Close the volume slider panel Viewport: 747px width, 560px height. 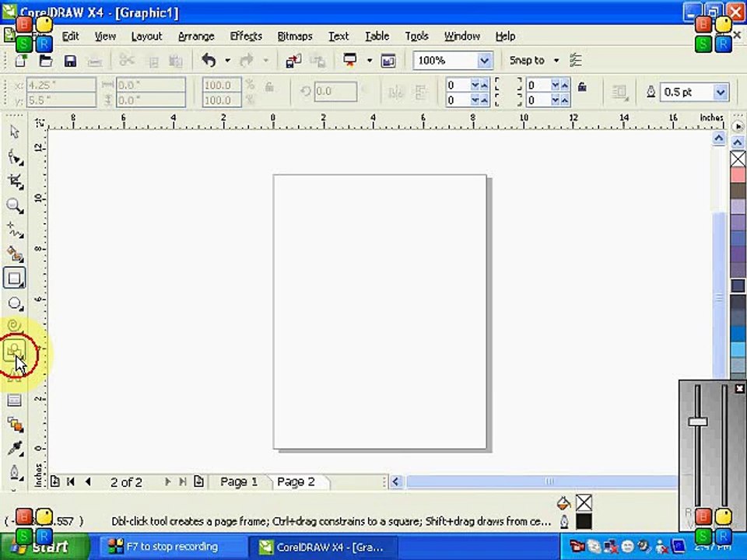click(x=739, y=388)
